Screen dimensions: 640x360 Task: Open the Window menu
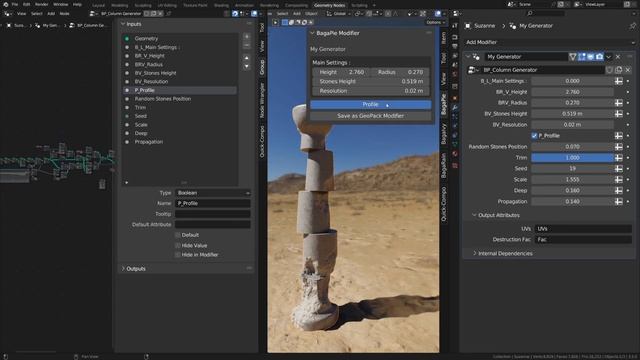point(61,4)
